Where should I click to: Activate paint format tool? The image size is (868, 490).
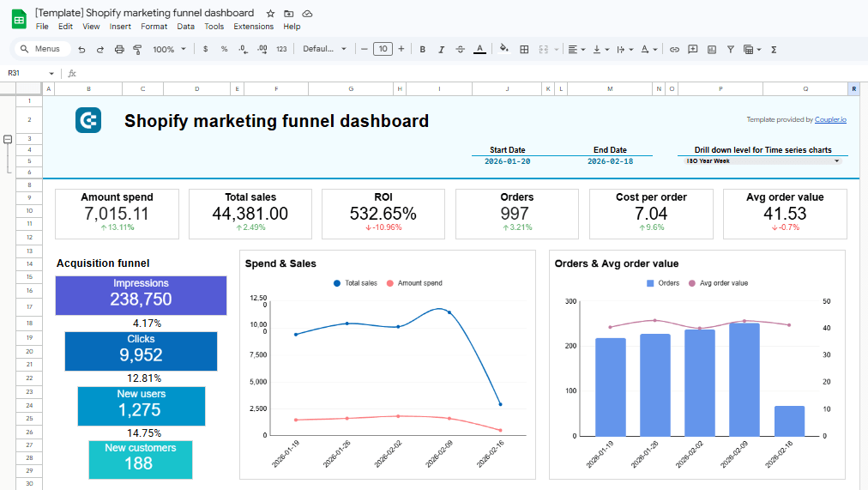[138, 49]
